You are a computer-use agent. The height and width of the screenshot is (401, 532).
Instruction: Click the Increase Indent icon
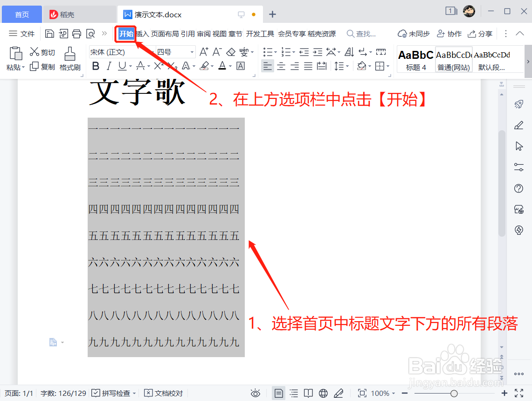318,52
